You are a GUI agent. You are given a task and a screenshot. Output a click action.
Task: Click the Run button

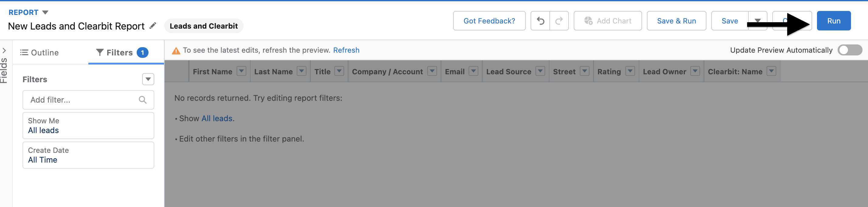point(834,21)
